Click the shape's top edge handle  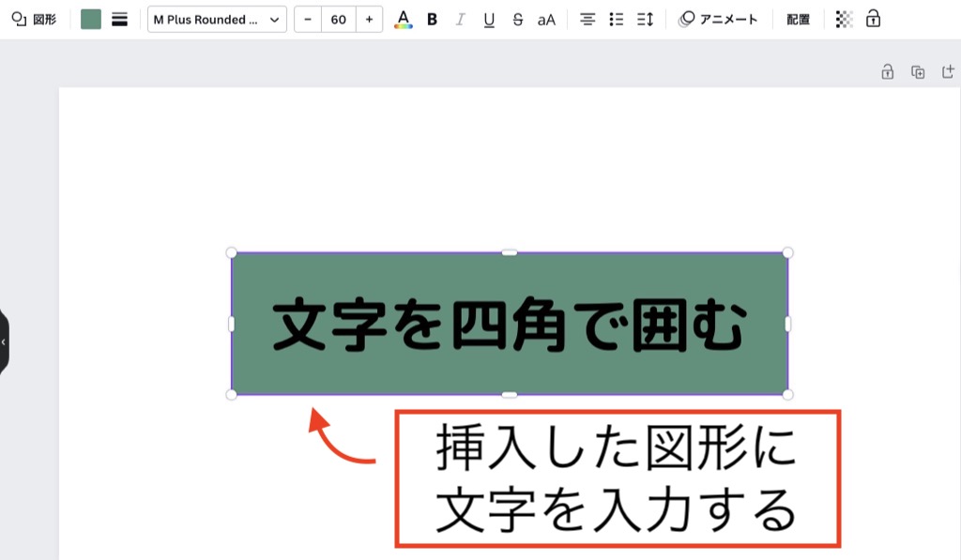pos(510,252)
